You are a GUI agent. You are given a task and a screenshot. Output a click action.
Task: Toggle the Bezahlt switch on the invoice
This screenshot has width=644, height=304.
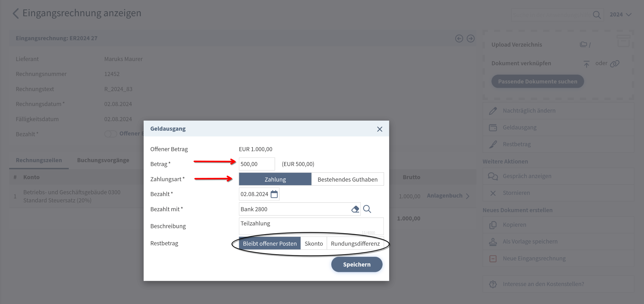click(x=111, y=134)
